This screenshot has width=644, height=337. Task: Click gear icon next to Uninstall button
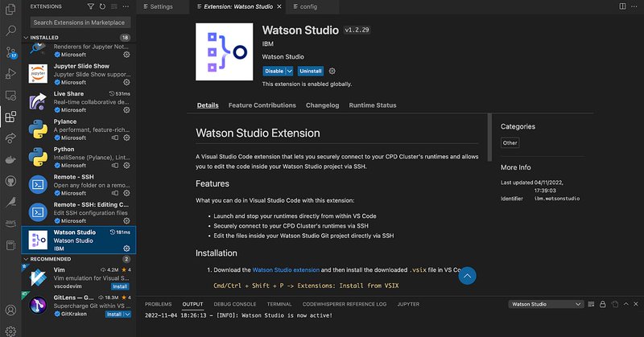(332, 71)
